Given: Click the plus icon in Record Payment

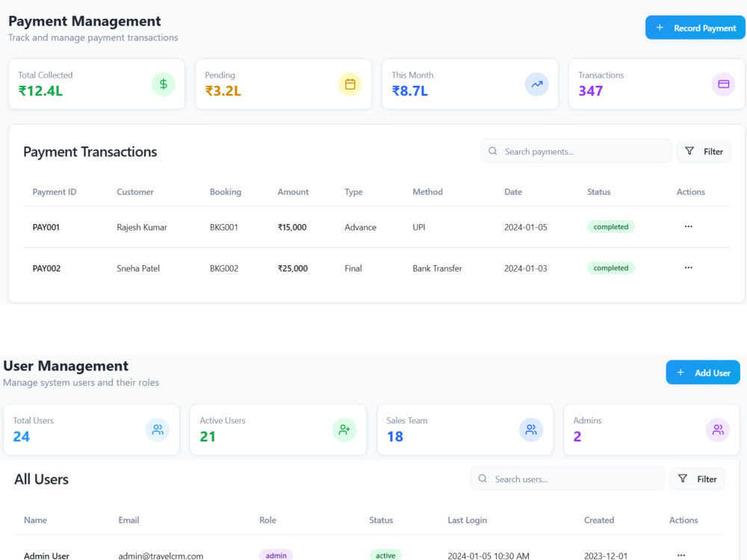Looking at the screenshot, I should (x=660, y=28).
